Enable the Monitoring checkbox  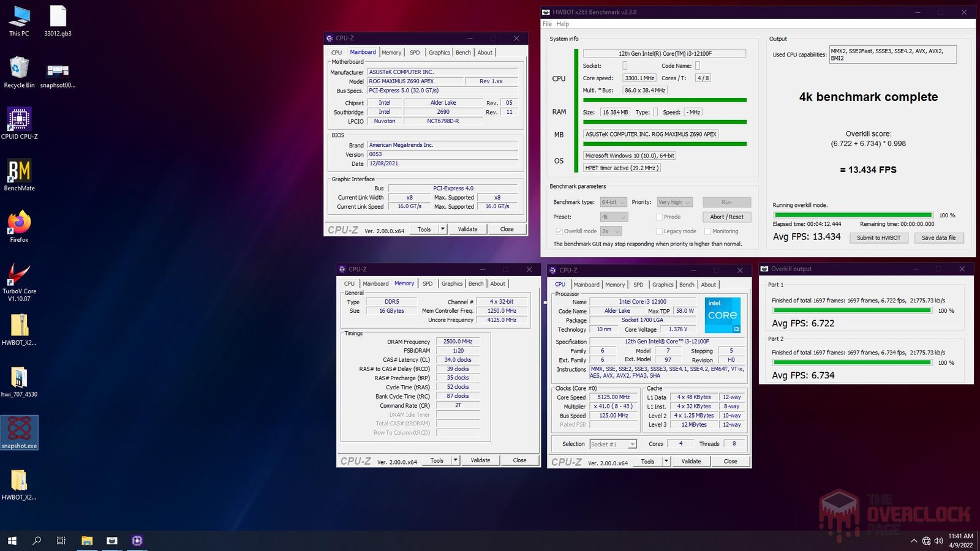tap(707, 231)
